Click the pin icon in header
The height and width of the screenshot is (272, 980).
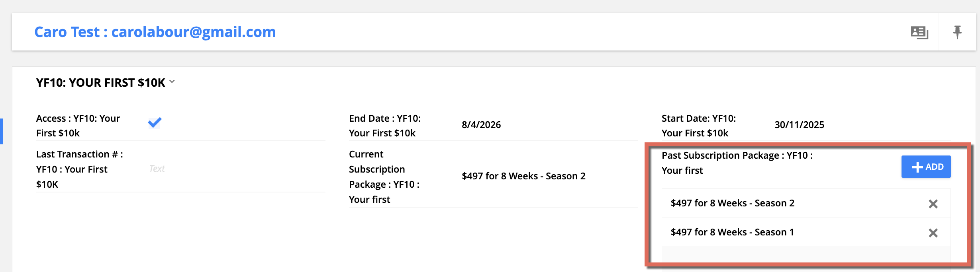pos(957,32)
